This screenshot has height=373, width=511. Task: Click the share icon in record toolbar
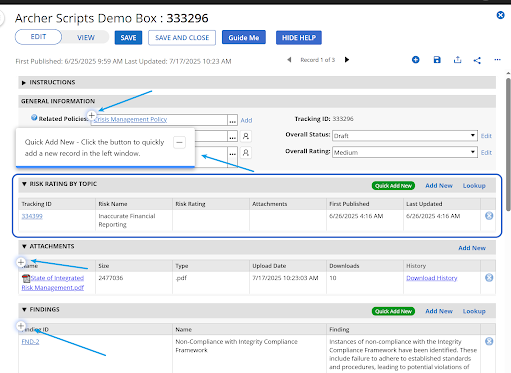477,60
